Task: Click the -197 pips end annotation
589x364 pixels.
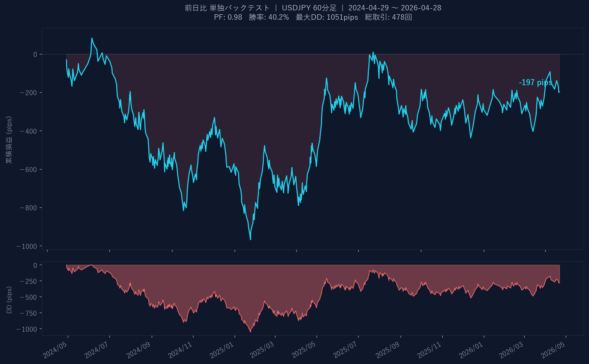Action: click(x=535, y=83)
